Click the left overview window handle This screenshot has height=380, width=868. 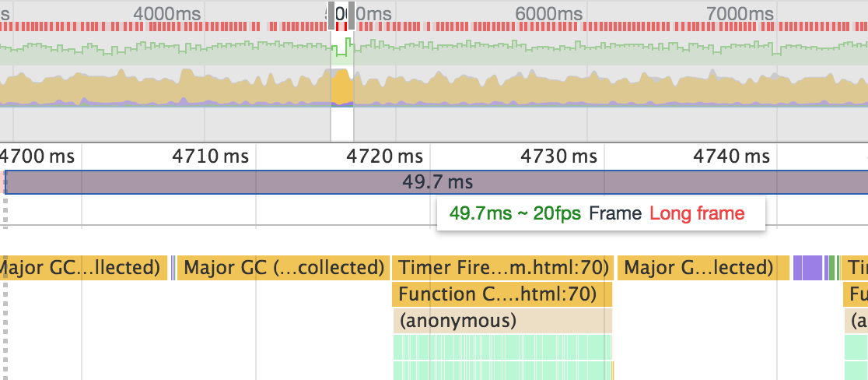331,16
